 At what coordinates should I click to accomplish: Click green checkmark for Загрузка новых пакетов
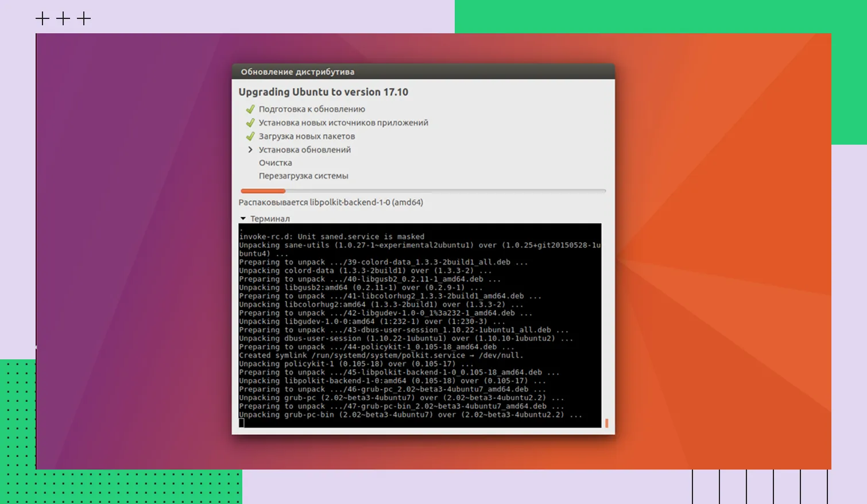[x=250, y=137]
